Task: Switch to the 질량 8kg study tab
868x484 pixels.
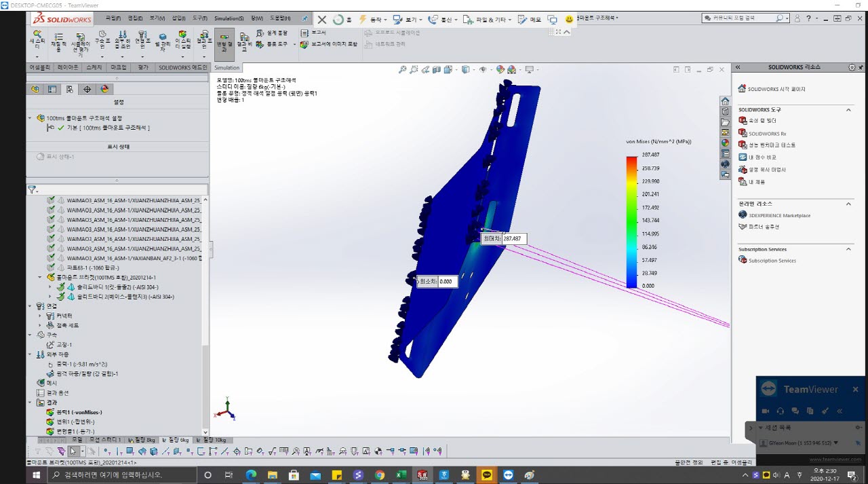Action: [142, 440]
